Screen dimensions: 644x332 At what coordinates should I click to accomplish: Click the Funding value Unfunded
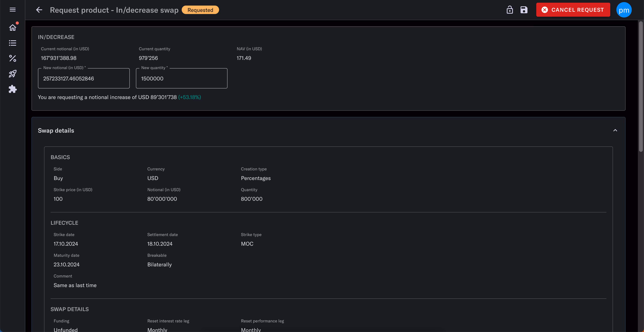pyautogui.click(x=66, y=330)
